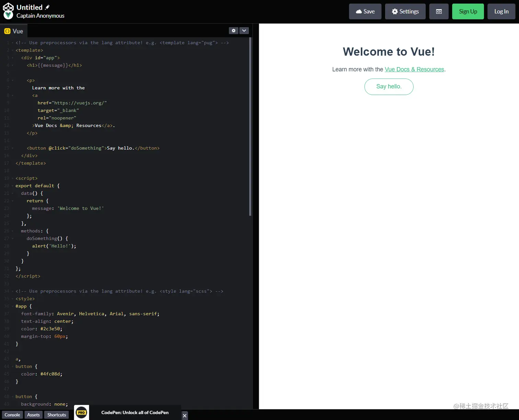Click the pencil icon to edit the pen title

click(x=47, y=7)
